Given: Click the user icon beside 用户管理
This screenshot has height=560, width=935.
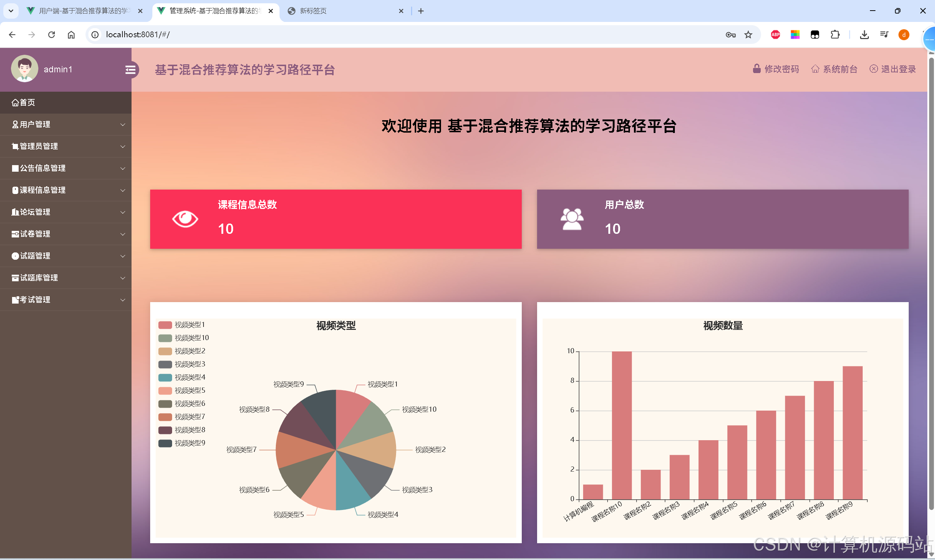Looking at the screenshot, I should pos(15,124).
